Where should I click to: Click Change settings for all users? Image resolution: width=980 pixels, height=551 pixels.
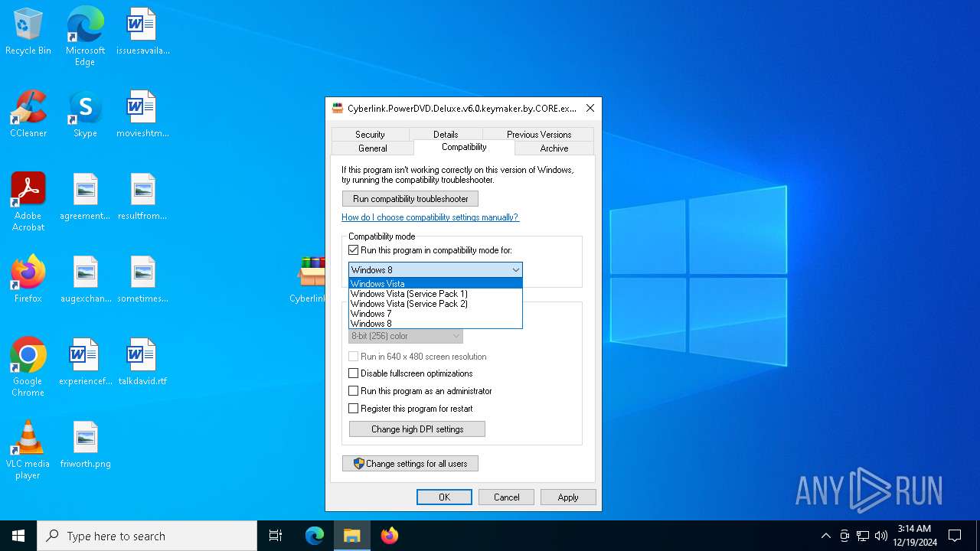point(410,464)
